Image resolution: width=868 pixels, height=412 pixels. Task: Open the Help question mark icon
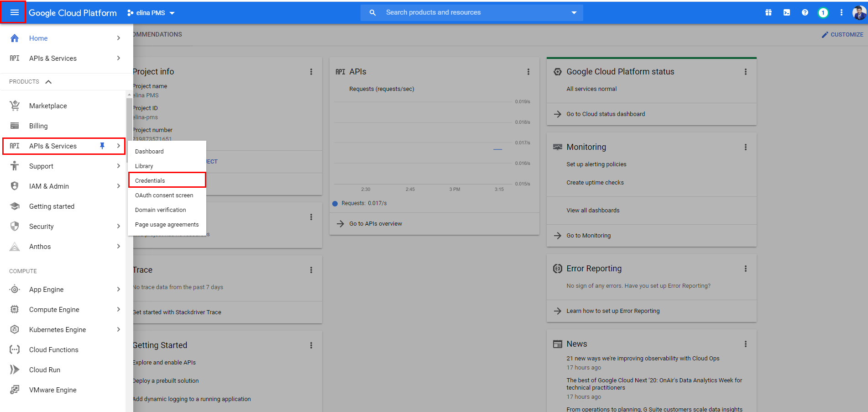coord(805,12)
